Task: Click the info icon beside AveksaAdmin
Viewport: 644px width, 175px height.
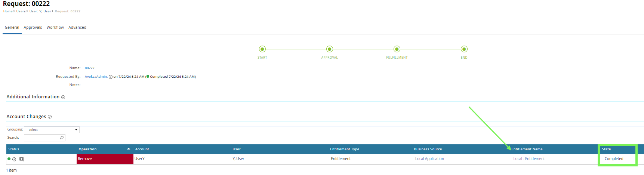Action: (x=111, y=77)
